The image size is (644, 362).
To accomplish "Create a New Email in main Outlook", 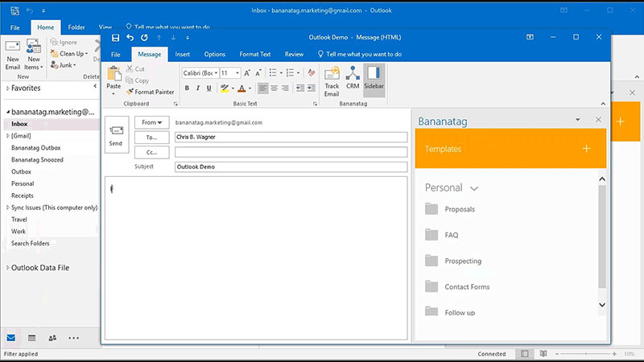I will (x=13, y=55).
